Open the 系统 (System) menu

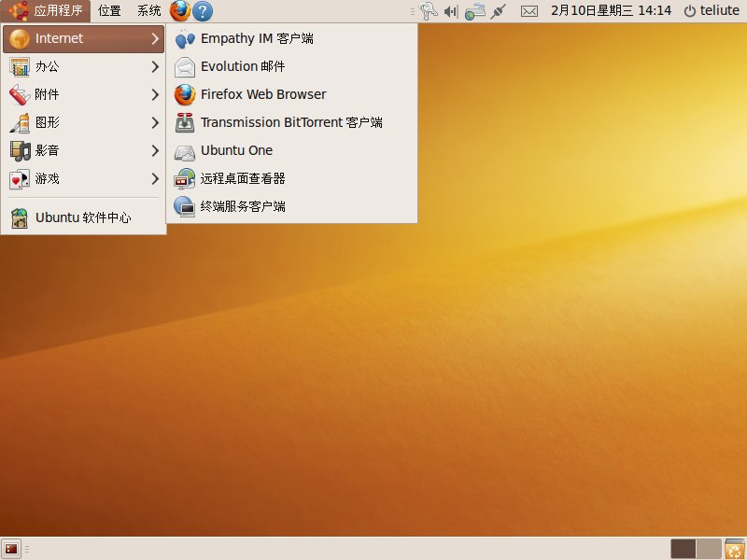point(148,10)
